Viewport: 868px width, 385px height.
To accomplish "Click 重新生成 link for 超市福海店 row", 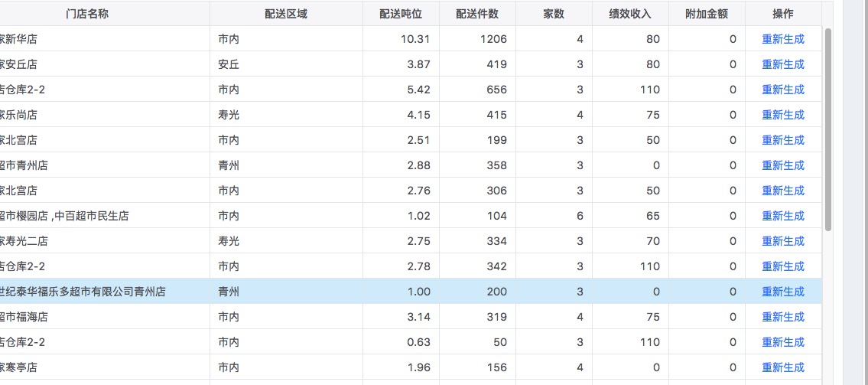I will (783, 318).
